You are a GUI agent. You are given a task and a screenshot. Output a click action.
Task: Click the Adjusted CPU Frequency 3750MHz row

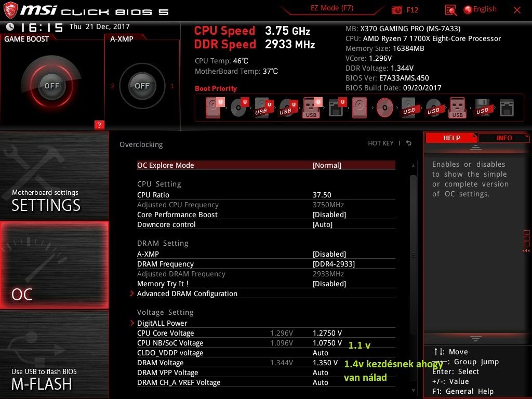266,205
